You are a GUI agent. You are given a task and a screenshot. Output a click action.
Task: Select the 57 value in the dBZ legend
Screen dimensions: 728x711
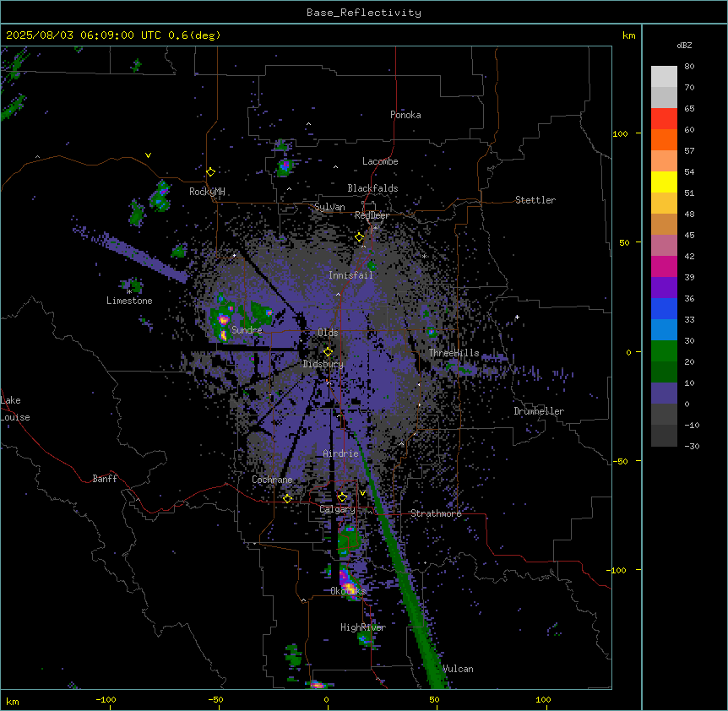689,150
